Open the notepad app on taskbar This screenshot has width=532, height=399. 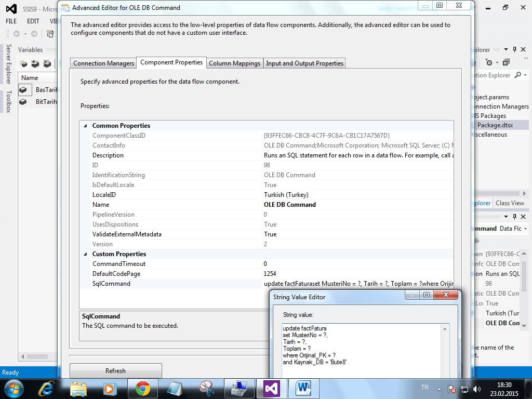tap(175, 389)
